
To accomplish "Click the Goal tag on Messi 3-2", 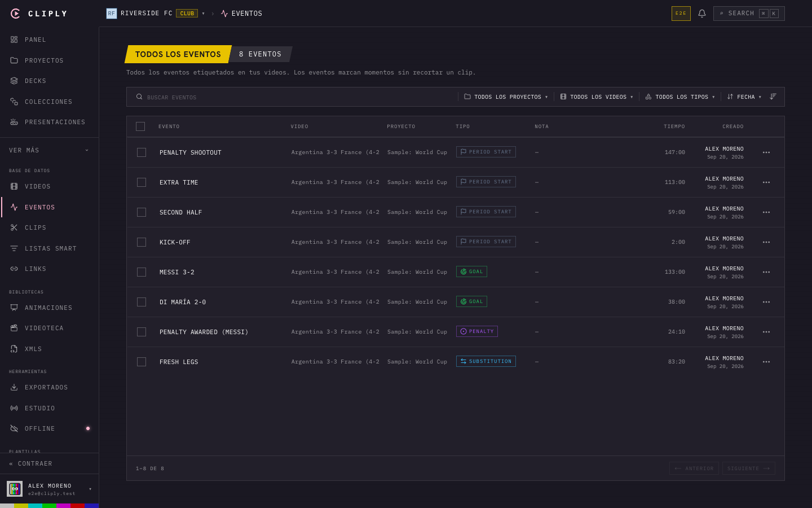I will tap(471, 271).
